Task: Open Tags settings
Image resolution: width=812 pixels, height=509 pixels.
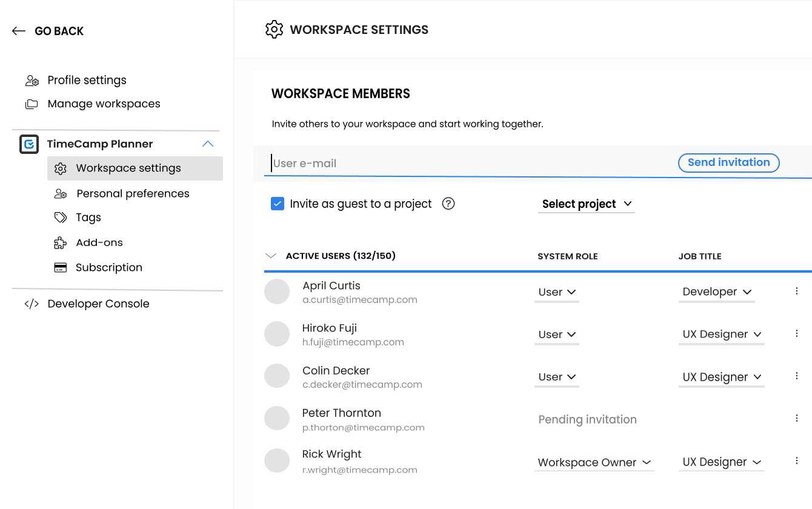Action: 88,218
